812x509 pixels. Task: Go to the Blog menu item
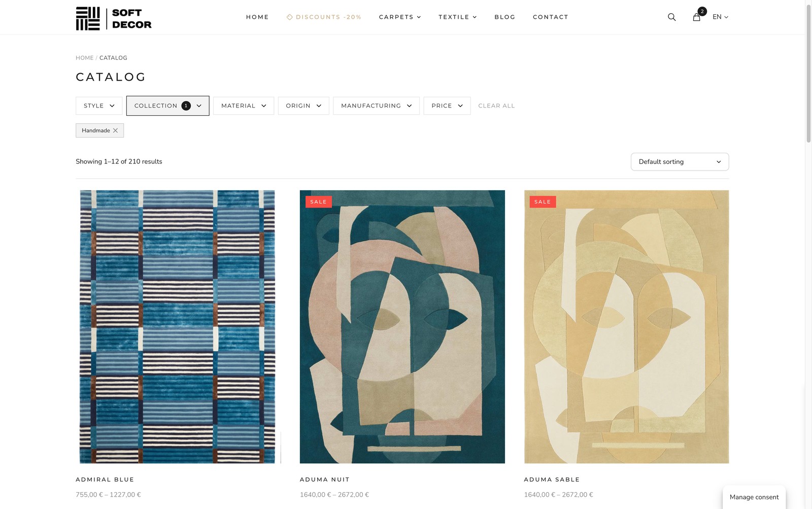[x=505, y=17]
